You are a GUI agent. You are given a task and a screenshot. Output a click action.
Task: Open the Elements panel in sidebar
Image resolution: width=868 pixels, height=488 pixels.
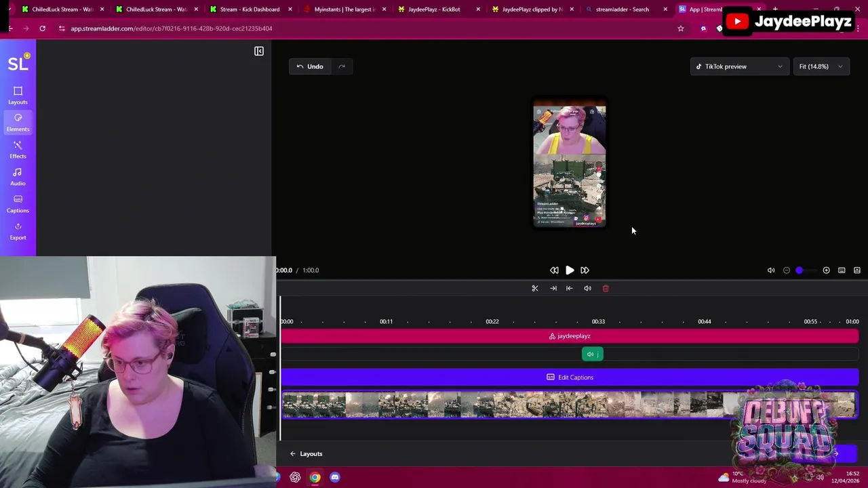pyautogui.click(x=18, y=123)
